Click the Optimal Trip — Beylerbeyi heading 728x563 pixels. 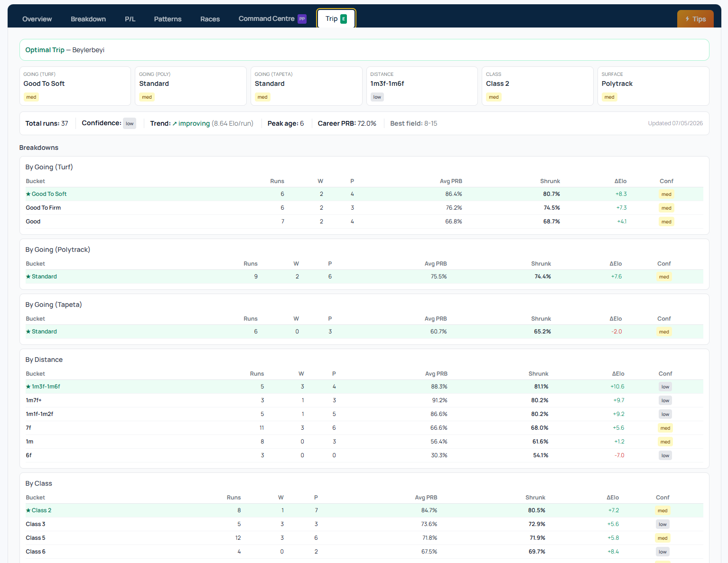[65, 50]
